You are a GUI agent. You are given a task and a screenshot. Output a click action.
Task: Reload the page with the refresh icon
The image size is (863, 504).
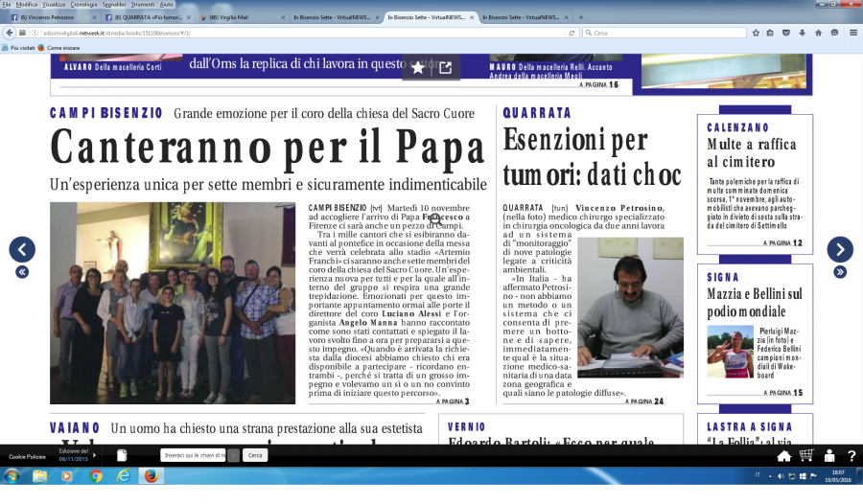[571, 33]
